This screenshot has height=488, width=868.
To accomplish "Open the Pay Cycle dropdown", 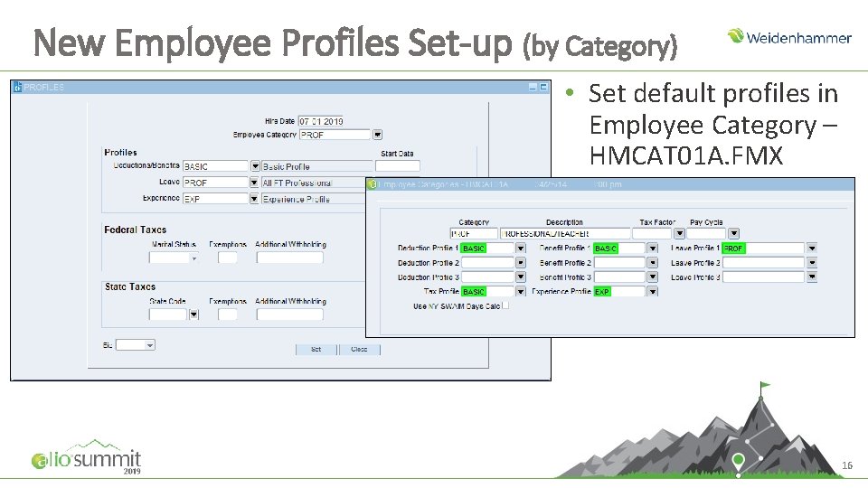I will tap(733, 233).
